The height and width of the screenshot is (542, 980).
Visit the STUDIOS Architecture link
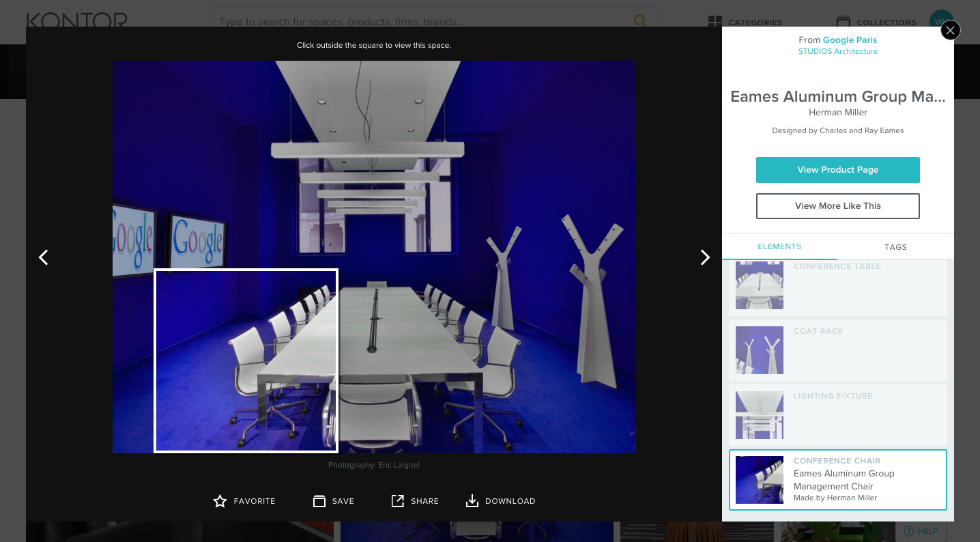(837, 51)
